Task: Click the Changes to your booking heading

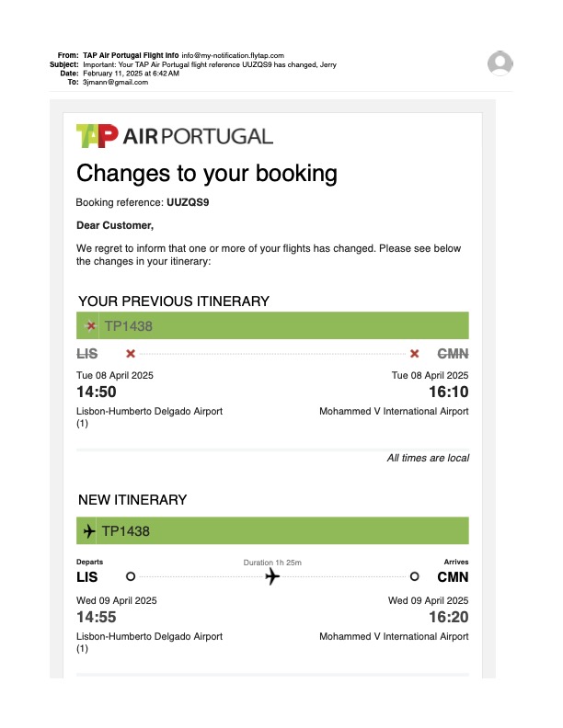Action: 206,173
